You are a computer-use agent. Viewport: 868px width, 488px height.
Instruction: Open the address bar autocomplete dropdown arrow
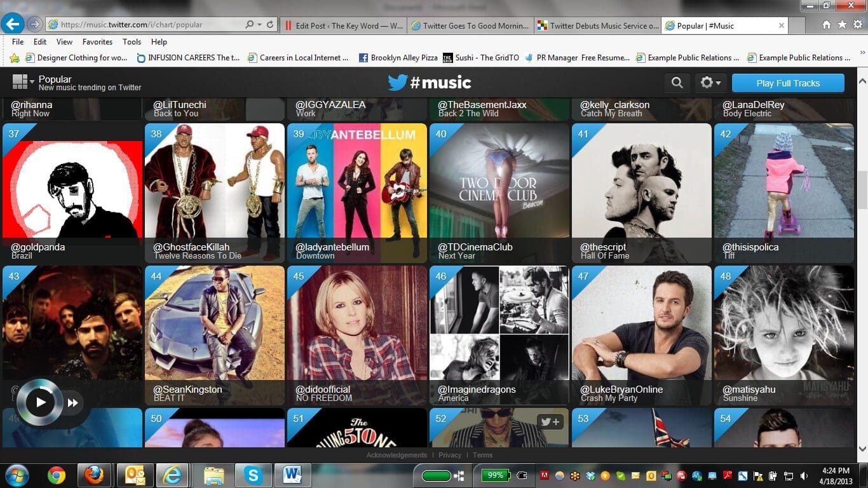click(x=259, y=25)
